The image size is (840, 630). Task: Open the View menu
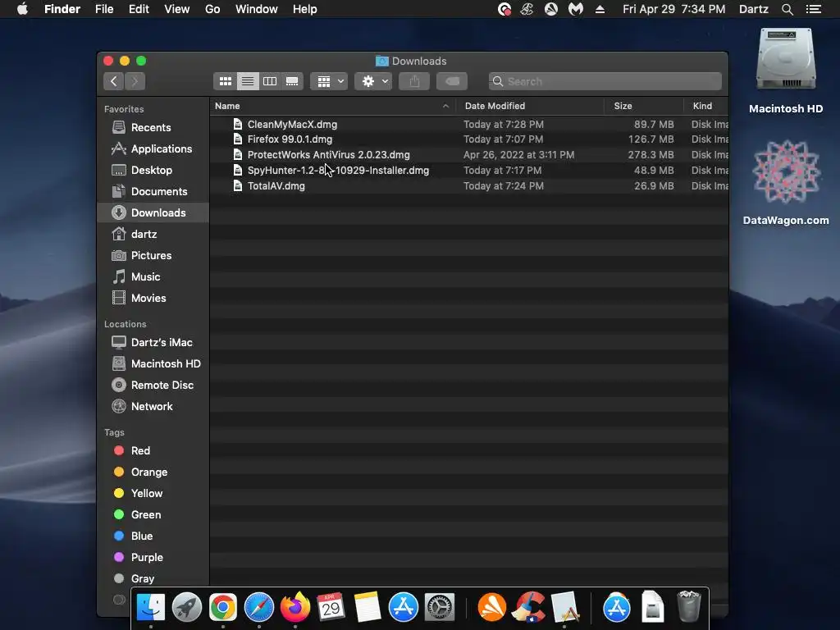pos(177,9)
